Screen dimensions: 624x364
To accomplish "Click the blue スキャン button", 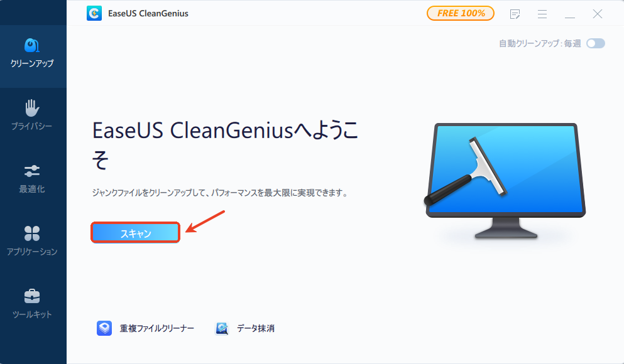I will pos(135,233).
